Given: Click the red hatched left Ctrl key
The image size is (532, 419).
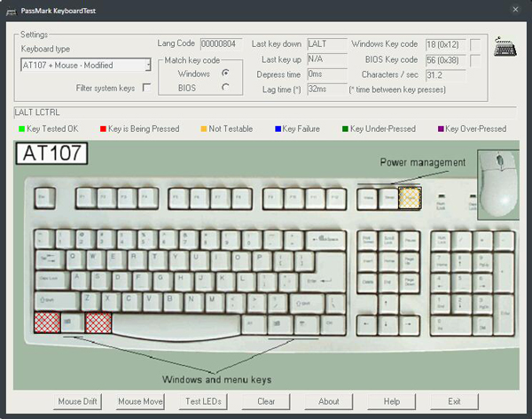Looking at the screenshot, I should (x=47, y=322).
